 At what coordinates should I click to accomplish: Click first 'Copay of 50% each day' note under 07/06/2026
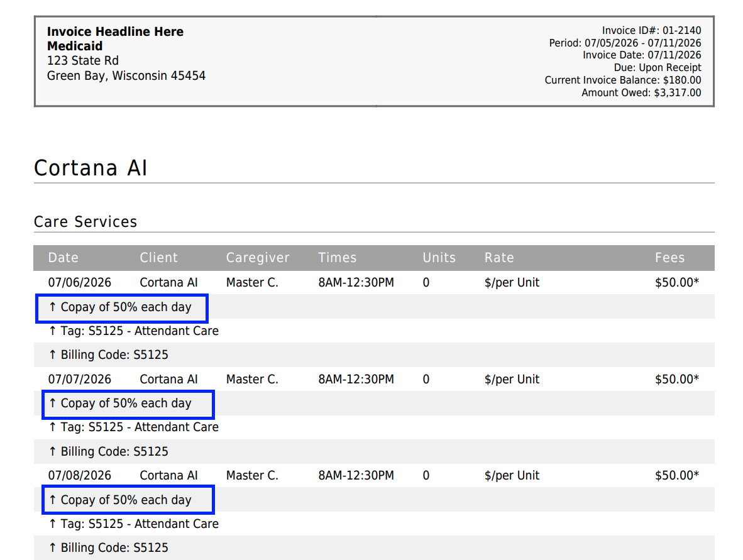pyautogui.click(x=120, y=307)
